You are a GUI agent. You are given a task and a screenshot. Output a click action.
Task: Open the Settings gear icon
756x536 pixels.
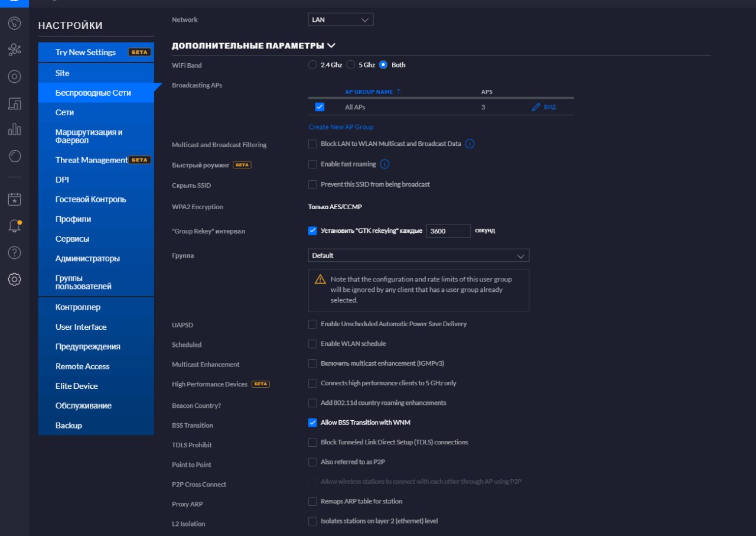point(15,279)
